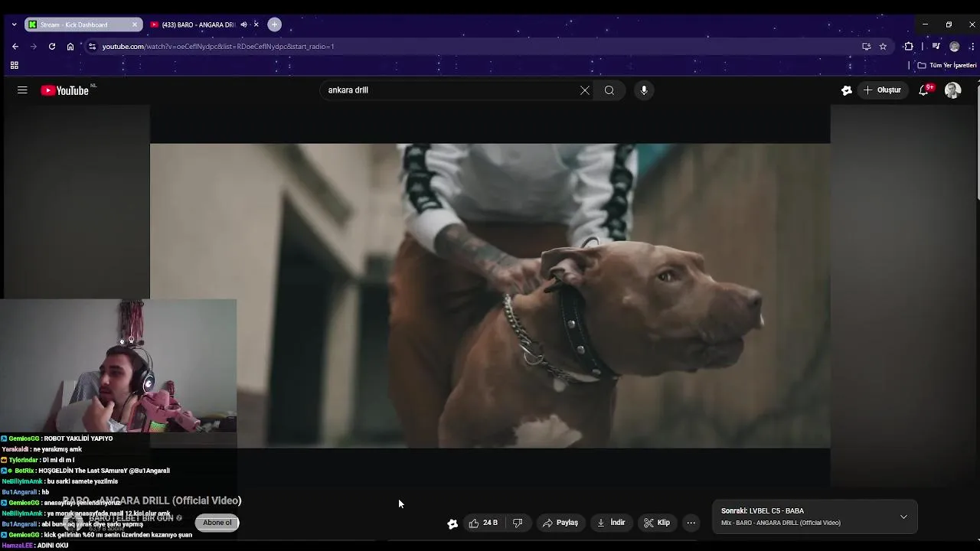
Task: Share the video with Paylaş
Action: click(x=560, y=523)
